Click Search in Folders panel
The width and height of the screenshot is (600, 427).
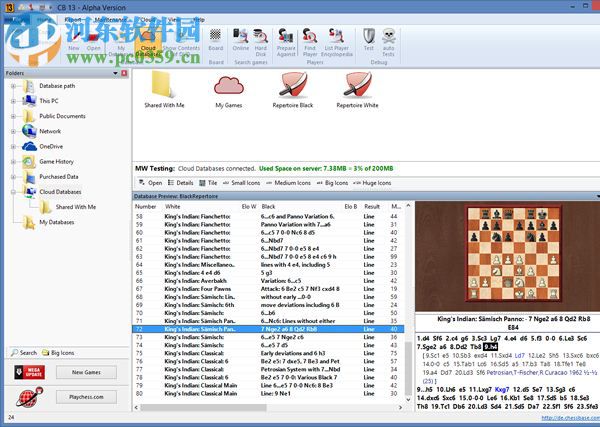click(24, 353)
